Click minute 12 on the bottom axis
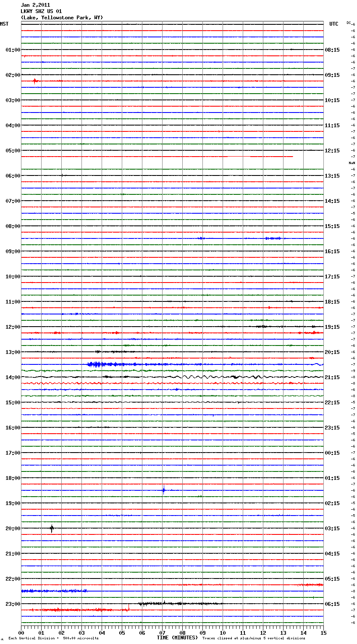The height and width of the screenshot is (644, 357). click(x=263, y=633)
